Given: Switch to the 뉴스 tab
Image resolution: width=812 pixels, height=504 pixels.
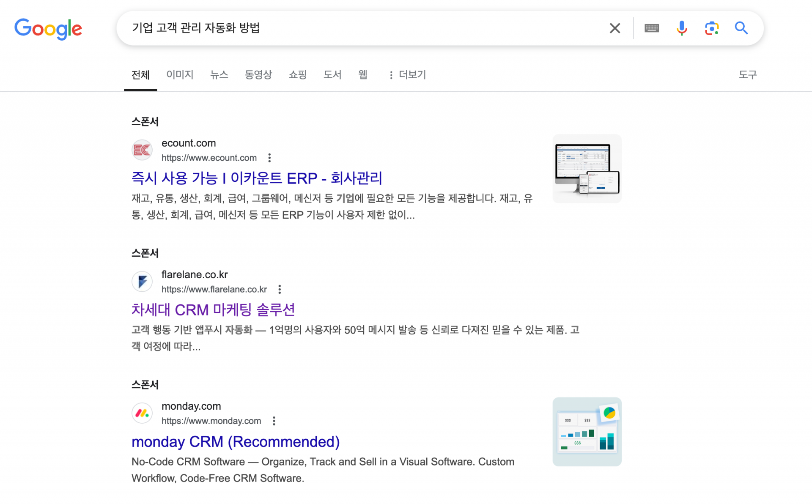Looking at the screenshot, I should (219, 75).
